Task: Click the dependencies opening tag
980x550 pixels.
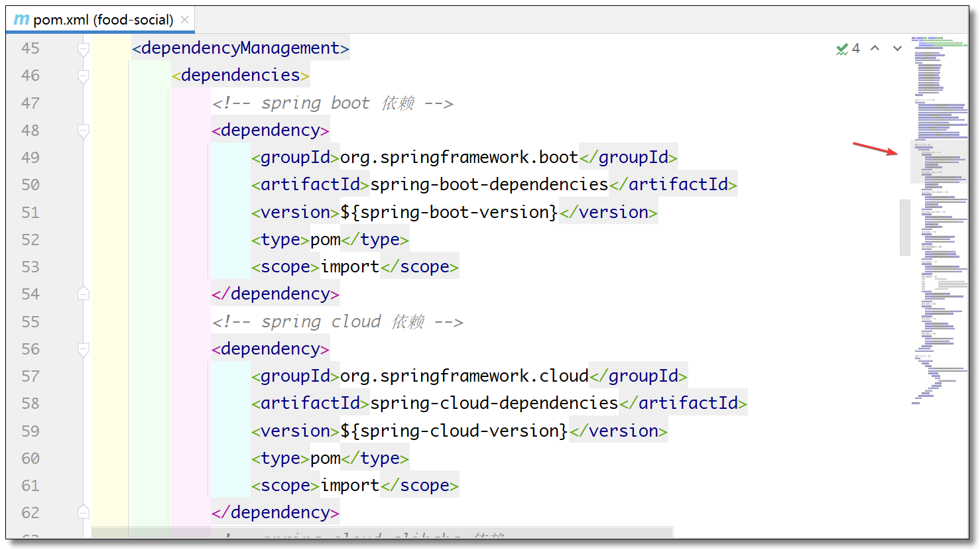Action: coord(240,76)
